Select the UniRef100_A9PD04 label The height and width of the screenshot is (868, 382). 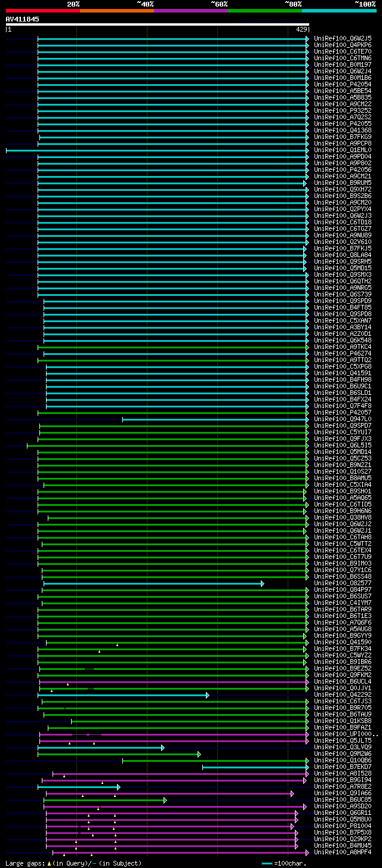pyautogui.click(x=343, y=156)
